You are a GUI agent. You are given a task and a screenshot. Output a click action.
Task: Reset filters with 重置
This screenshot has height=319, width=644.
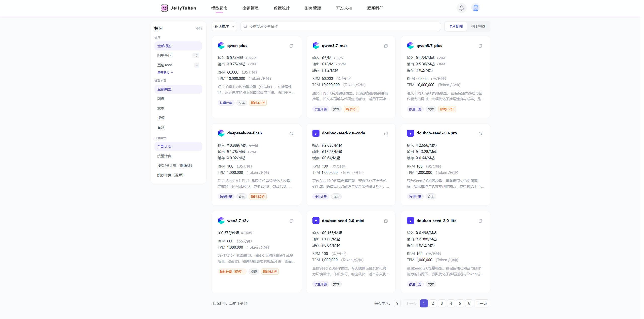pyautogui.click(x=199, y=29)
